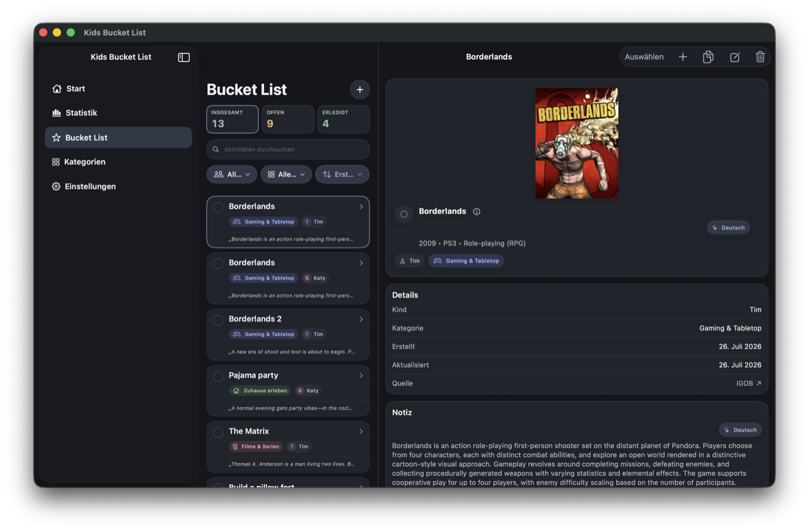Filter by Erledigt 4 counter
809x532 pixels.
344,119
